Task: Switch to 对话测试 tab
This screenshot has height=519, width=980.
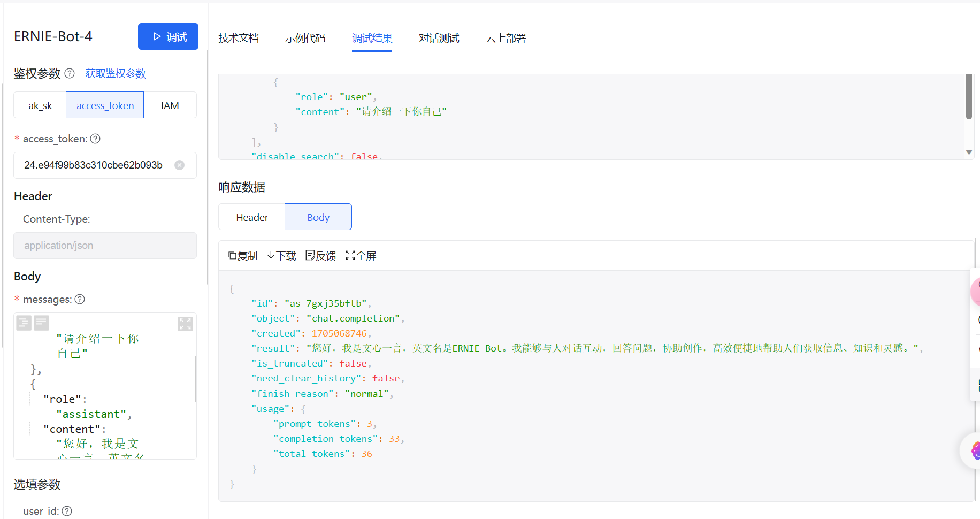Action: click(439, 38)
